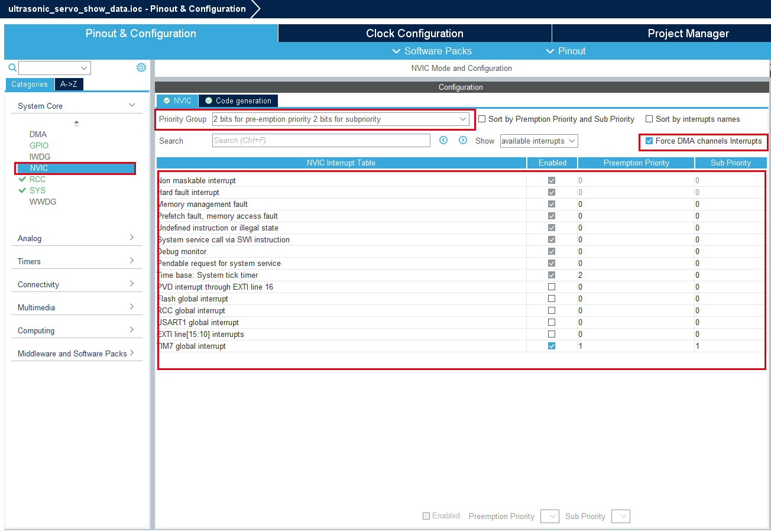Enable Sort by Premption Priority and Sub Priority
Image resolution: width=771 pixels, height=532 pixels.
click(x=482, y=119)
